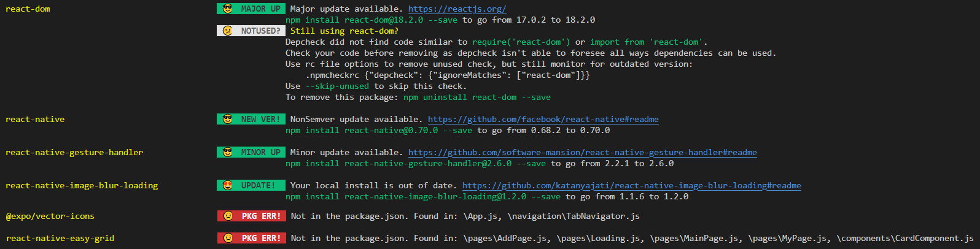Click the \navigation\TabNavigator.js file path
This screenshot has width=980, height=249.
pyautogui.click(x=574, y=216)
